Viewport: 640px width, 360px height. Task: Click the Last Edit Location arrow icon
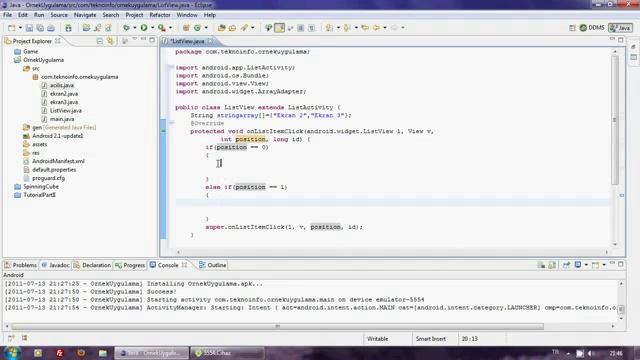pos(365,28)
